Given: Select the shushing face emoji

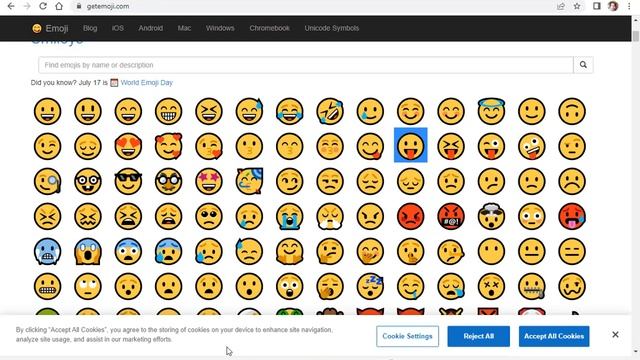Looking at the screenshot, I should (x=411, y=251).
